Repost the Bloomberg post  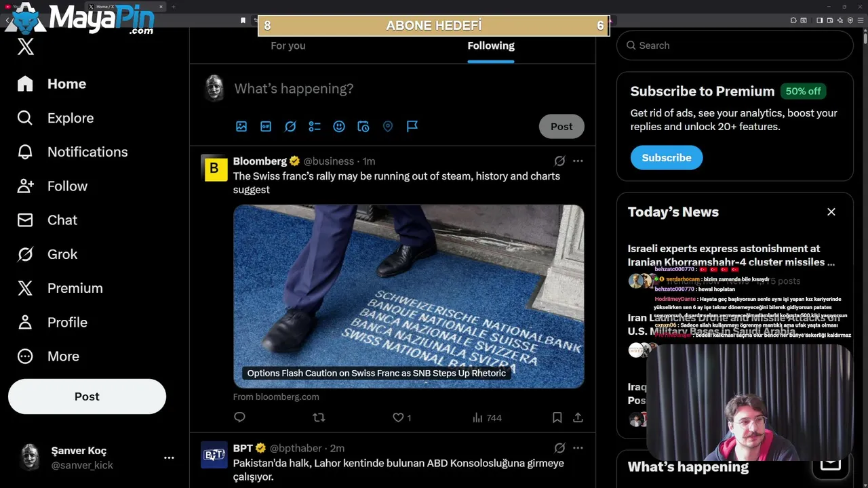(x=319, y=418)
